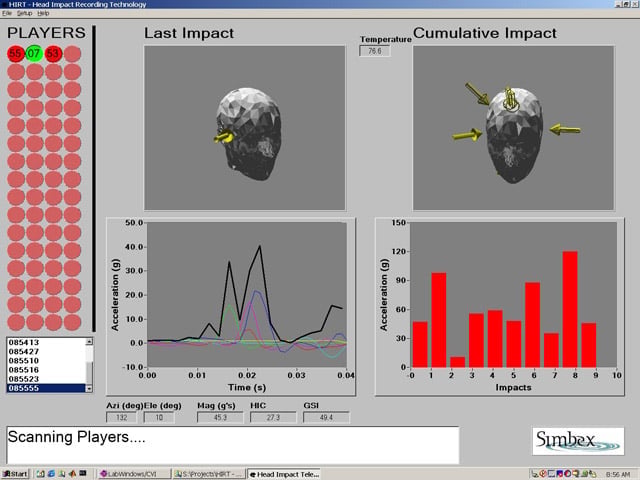Click Head Impact Tele... taskbar button
This screenshot has width=640, height=480.
coord(284,474)
